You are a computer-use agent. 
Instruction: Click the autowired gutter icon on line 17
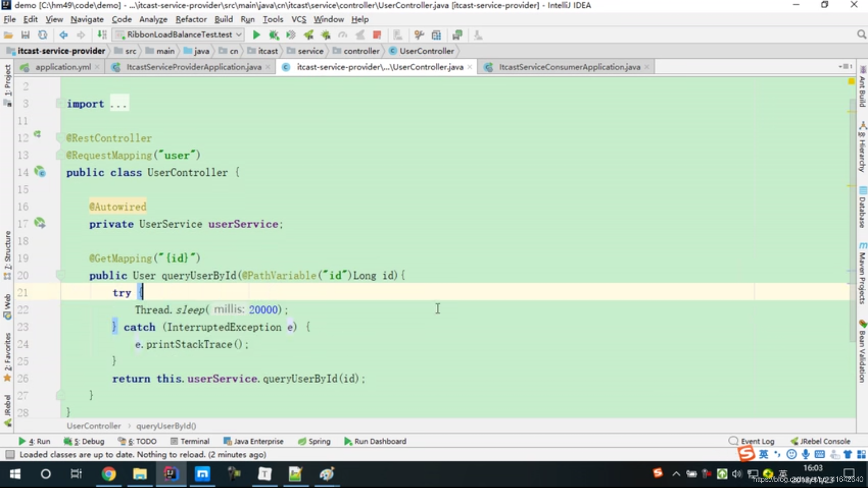pyautogui.click(x=40, y=223)
